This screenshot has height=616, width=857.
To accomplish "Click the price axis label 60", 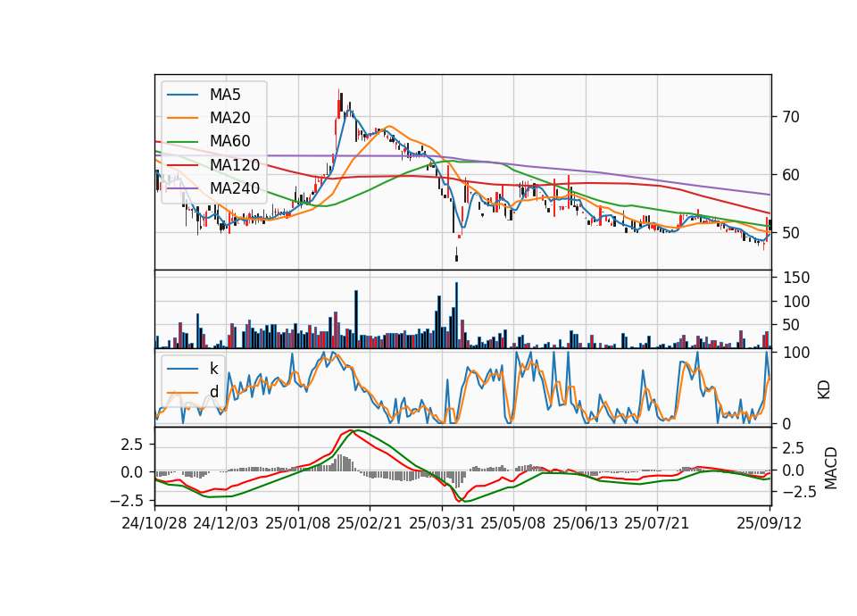I will (x=791, y=175).
